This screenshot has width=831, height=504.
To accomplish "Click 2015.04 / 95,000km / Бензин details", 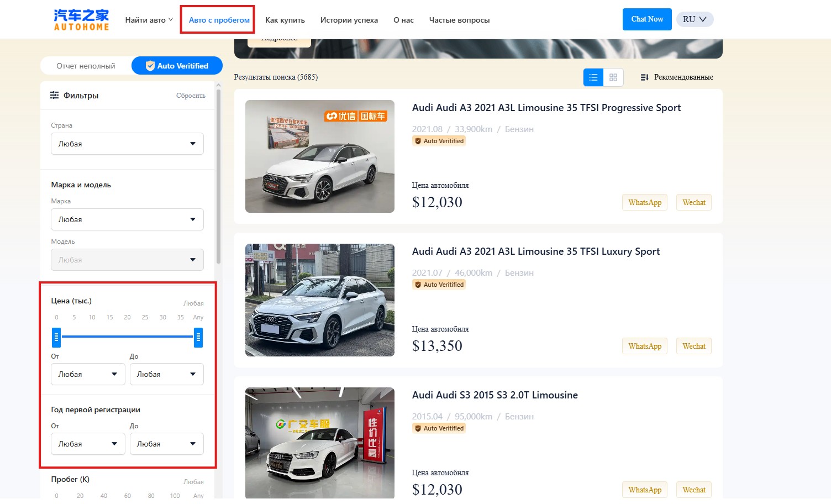I will coord(473,417).
